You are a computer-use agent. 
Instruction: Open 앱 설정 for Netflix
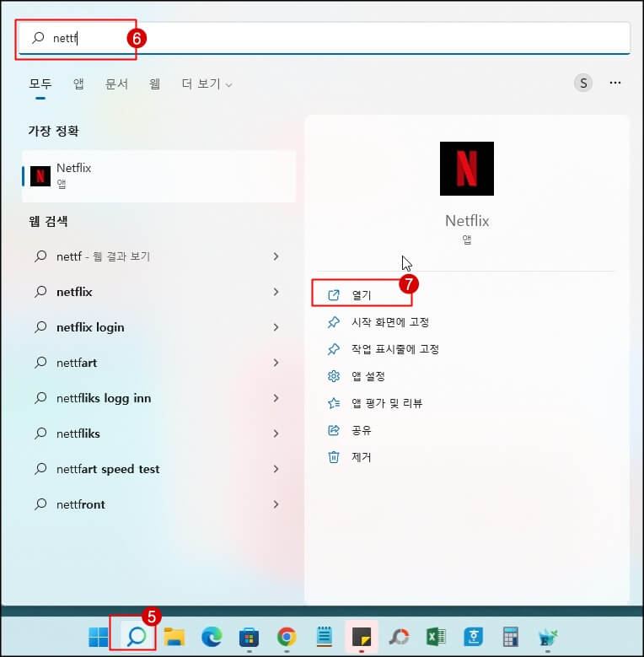coord(368,376)
